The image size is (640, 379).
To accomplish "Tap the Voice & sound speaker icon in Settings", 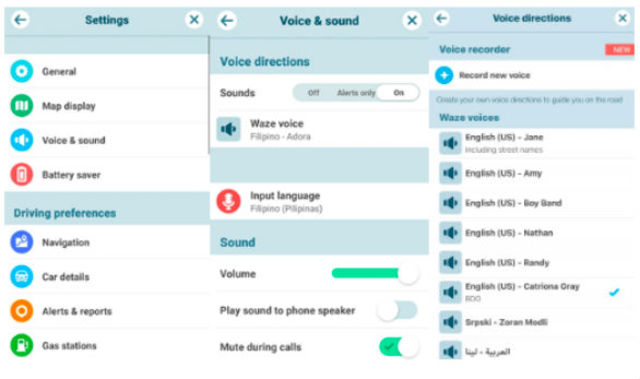I will click(x=22, y=140).
